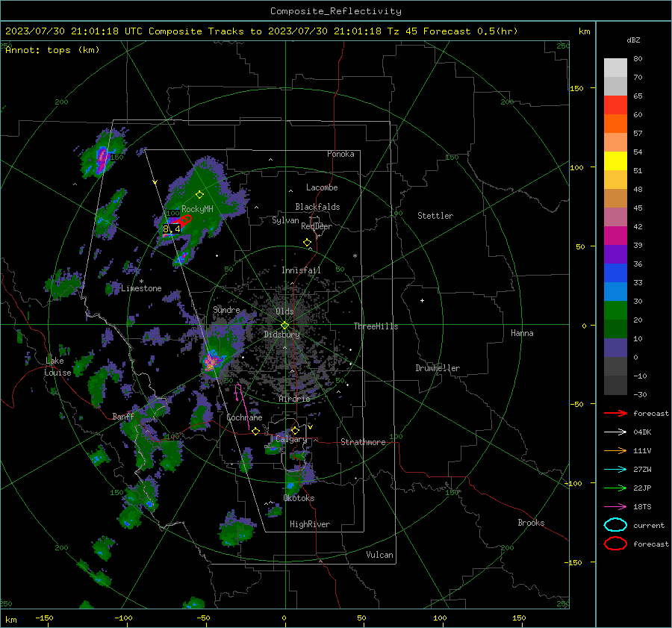Click the Limestone label
This screenshot has height=628, width=672.
(x=141, y=288)
